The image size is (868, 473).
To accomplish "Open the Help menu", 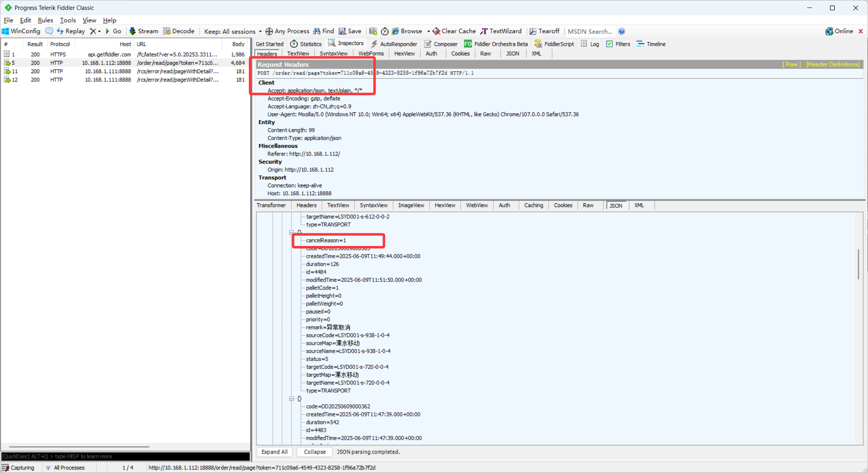I will coord(109,20).
